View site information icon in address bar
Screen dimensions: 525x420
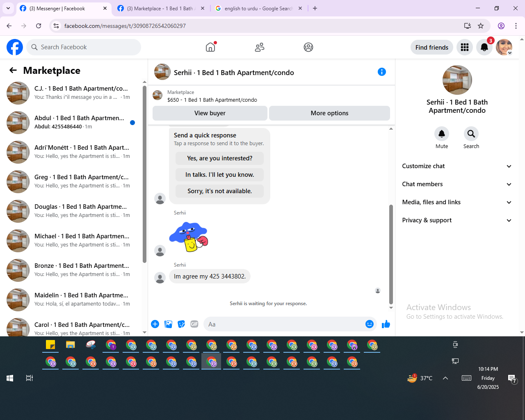(x=56, y=26)
